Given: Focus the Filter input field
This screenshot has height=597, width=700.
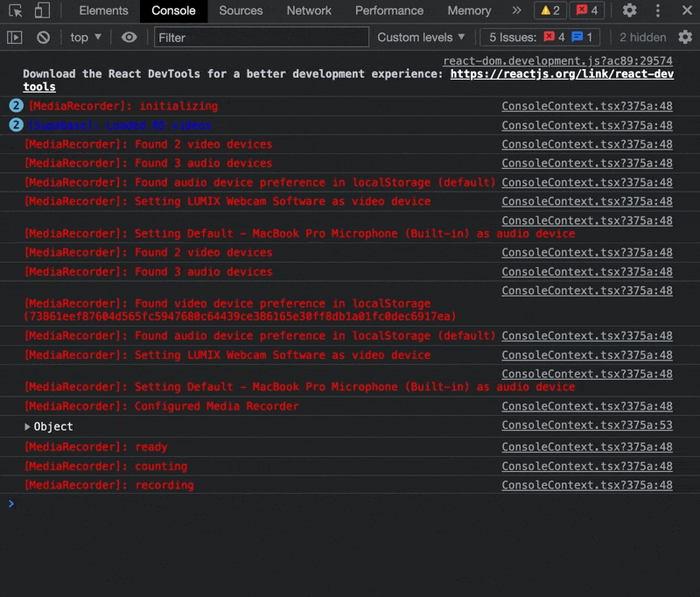Looking at the screenshot, I should tap(262, 38).
